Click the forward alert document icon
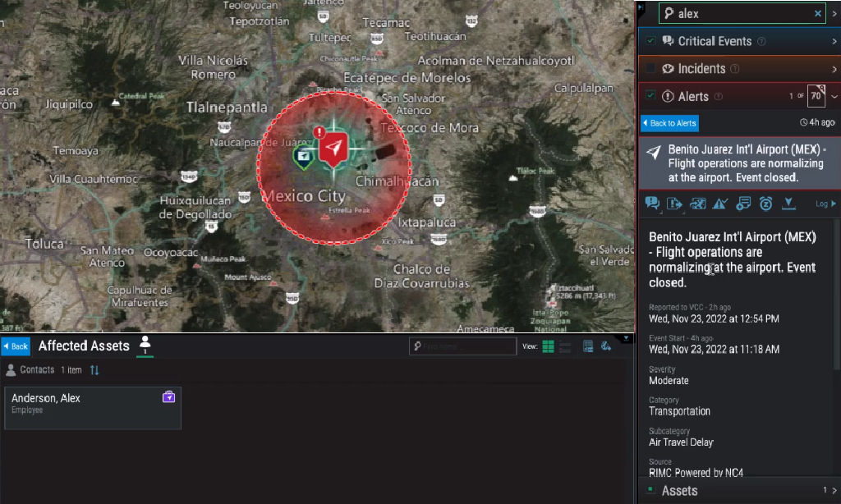 click(674, 204)
